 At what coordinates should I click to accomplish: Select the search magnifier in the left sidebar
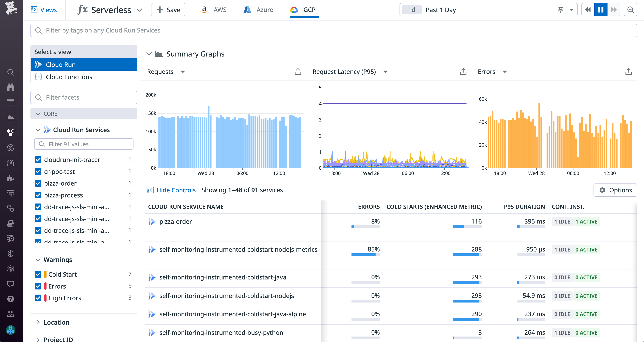point(11,72)
